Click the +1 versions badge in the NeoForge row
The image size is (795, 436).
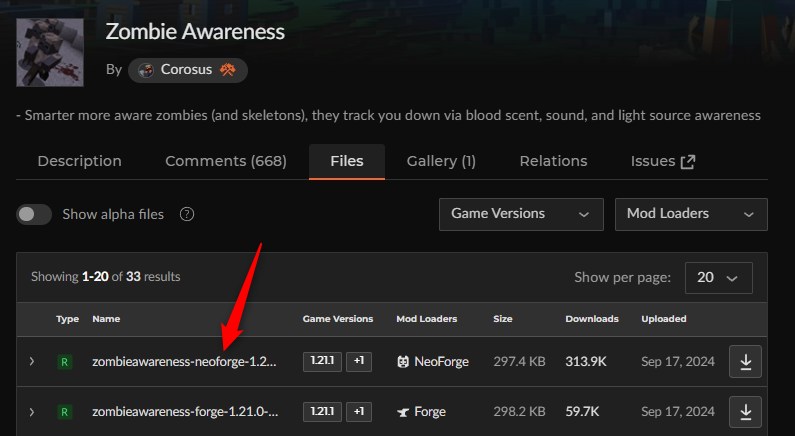(359, 361)
